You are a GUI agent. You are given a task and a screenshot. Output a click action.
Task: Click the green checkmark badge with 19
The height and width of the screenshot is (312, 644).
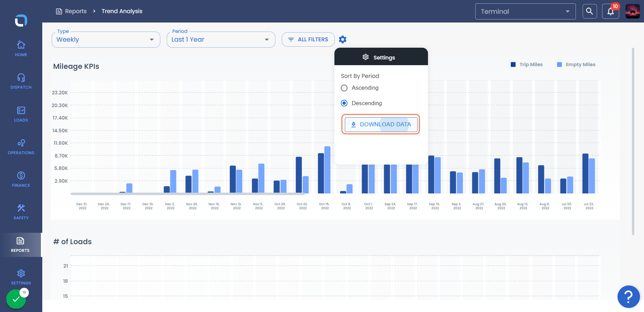point(16,299)
